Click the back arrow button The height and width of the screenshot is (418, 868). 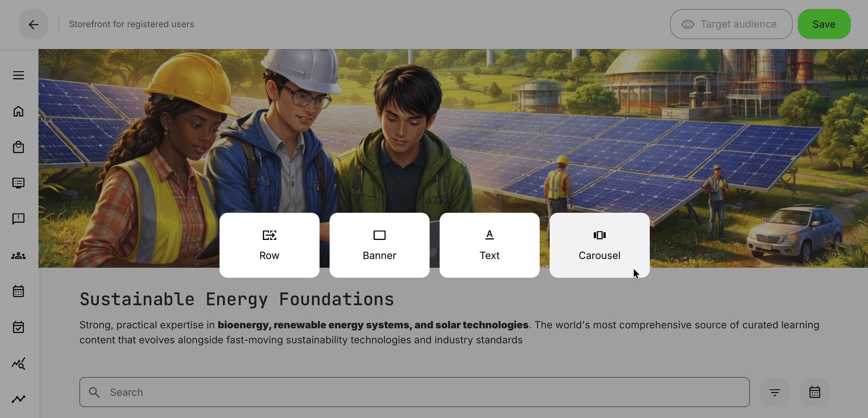33,24
